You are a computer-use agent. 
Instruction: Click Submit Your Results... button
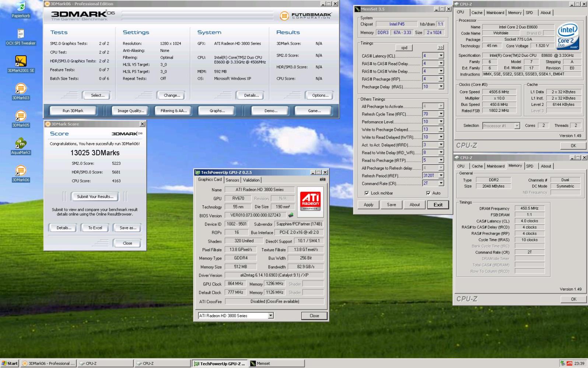(x=95, y=197)
